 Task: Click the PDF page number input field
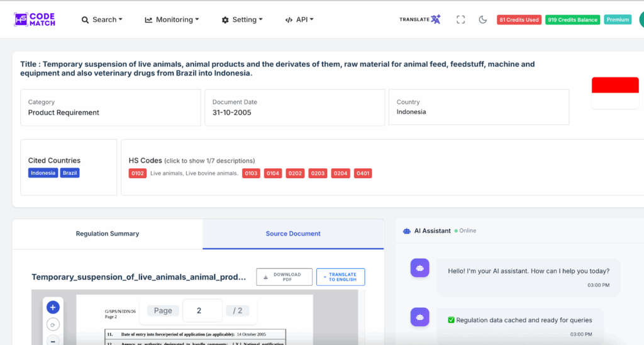(199, 310)
